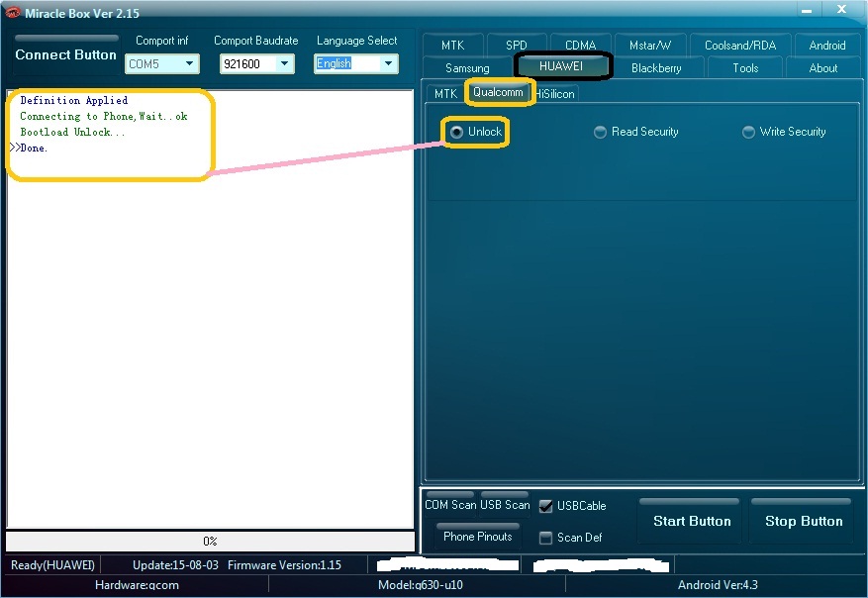Click the 0% progress bar
The width and height of the screenshot is (868, 598).
tap(210, 541)
